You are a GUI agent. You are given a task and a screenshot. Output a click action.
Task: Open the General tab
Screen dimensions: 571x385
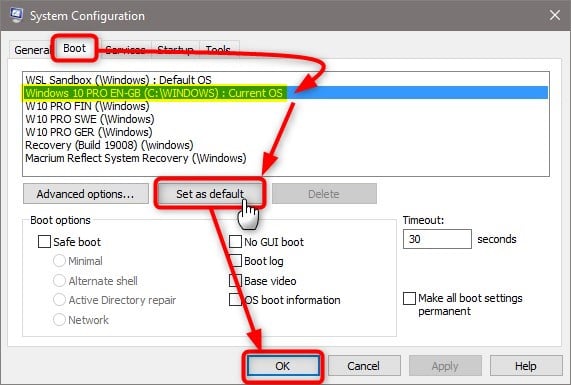tap(32, 50)
